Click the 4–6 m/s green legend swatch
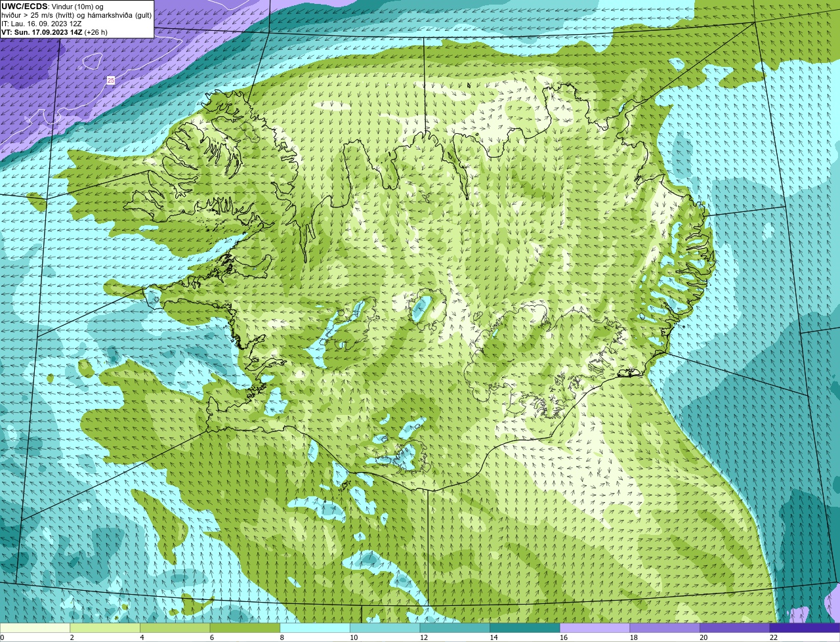The width and height of the screenshot is (840, 642). coord(175,628)
